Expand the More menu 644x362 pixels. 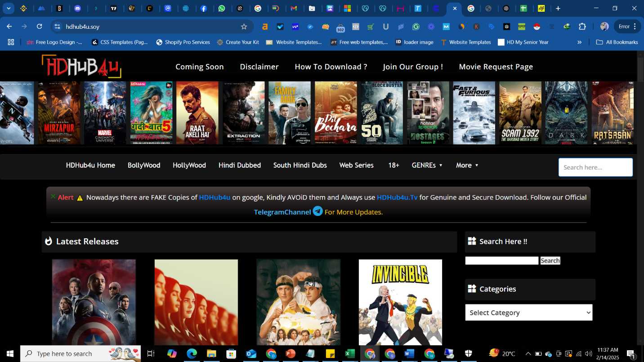click(x=467, y=165)
